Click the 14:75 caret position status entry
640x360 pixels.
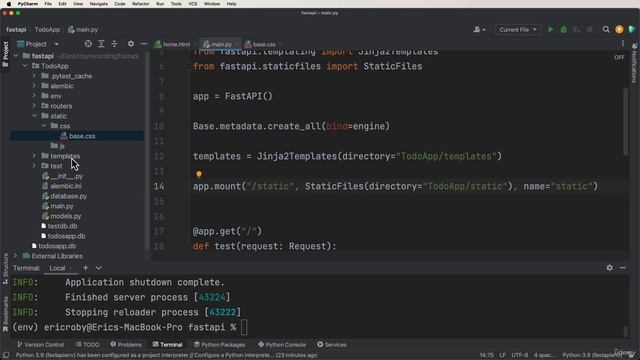pyautogui.click(x=487, y=355)
